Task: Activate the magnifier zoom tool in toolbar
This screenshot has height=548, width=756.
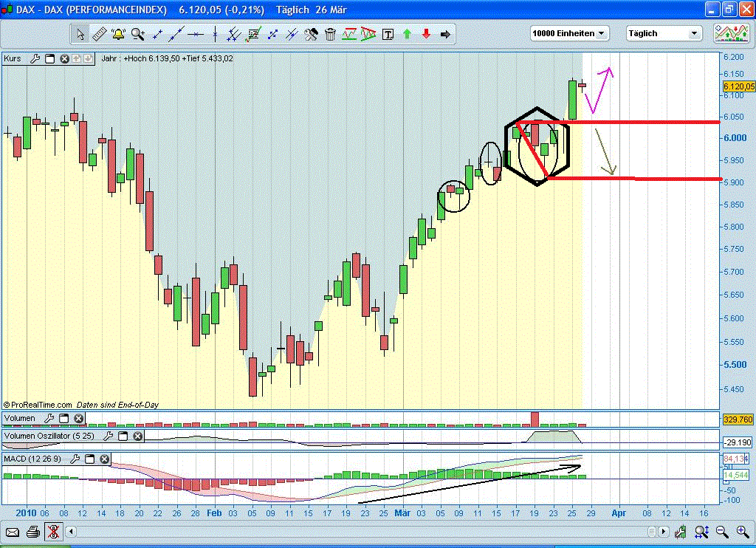Action: [138, 34]
